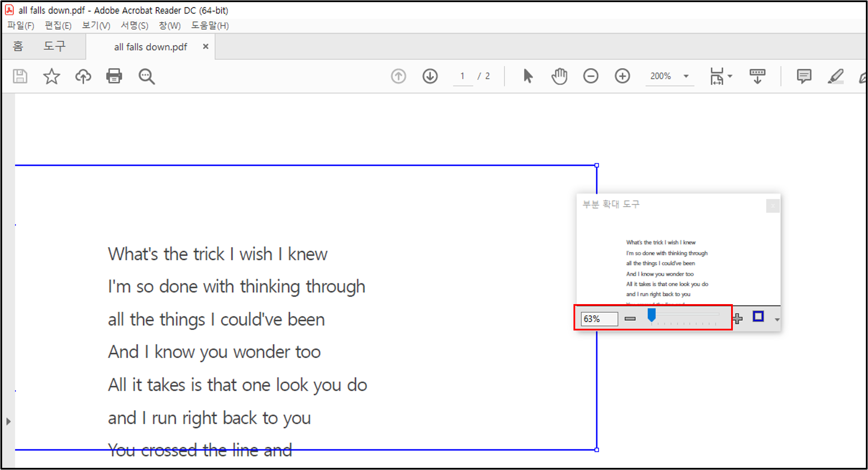Click the loupe zoom slider handle
The width and height of the screenshot is (868, 470).
tap(652, 316)
